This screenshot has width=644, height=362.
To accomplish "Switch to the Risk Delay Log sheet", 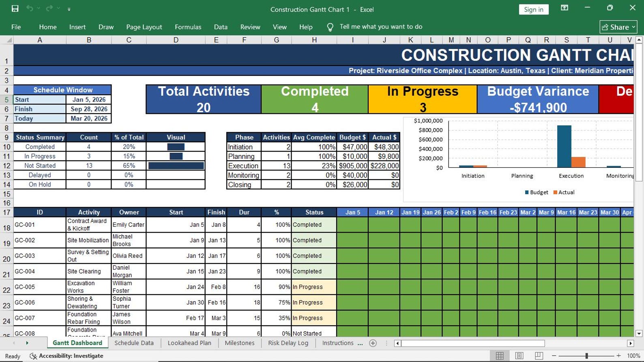I will click(288, 343).
